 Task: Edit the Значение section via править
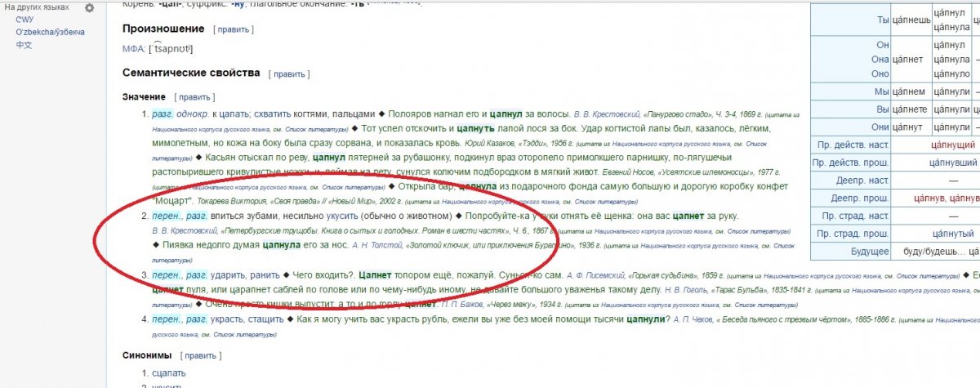[194, 97]
